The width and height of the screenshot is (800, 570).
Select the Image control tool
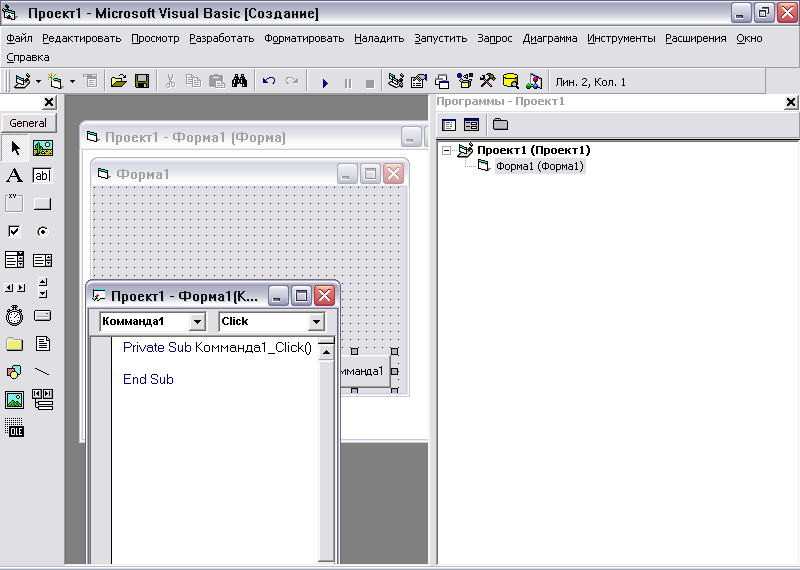[x=14, y=400]
